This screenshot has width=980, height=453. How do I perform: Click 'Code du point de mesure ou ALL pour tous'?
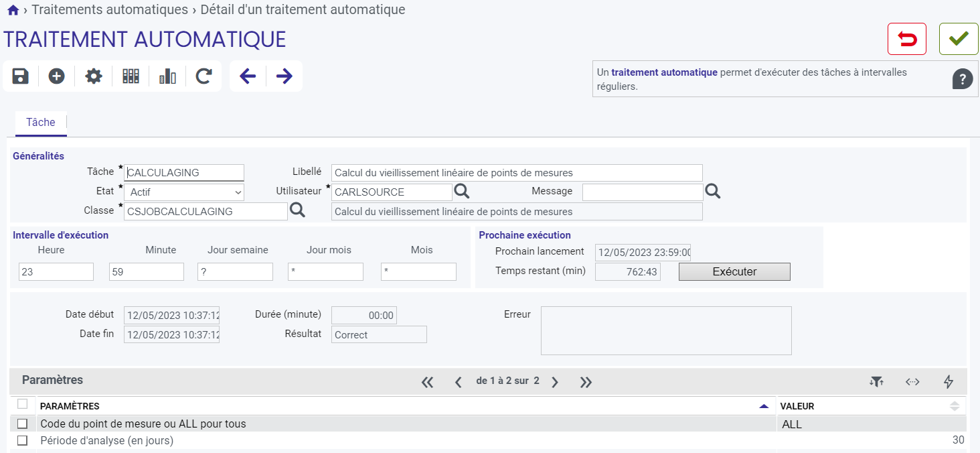[143, 424]
